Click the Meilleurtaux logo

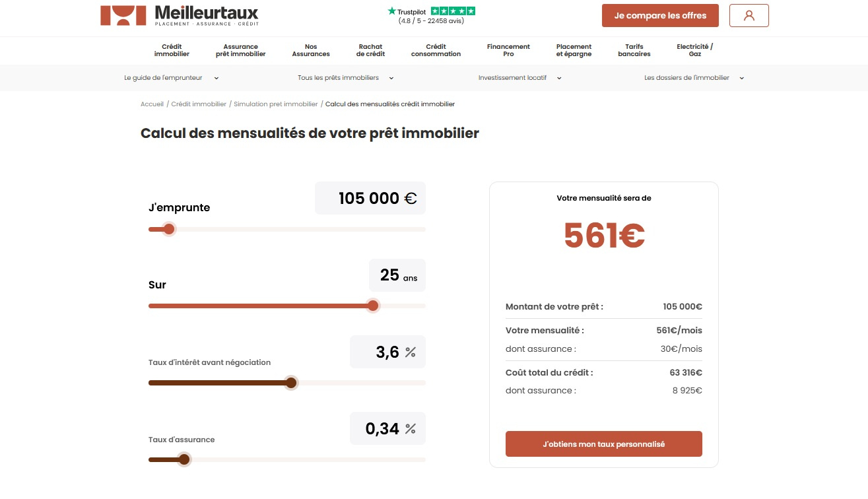click(x=180, y=15)
